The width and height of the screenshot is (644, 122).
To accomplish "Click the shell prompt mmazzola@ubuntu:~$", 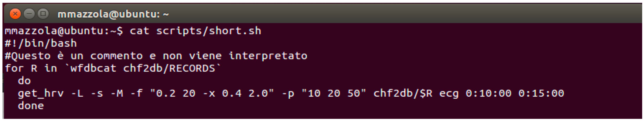I will pos(64,31).
